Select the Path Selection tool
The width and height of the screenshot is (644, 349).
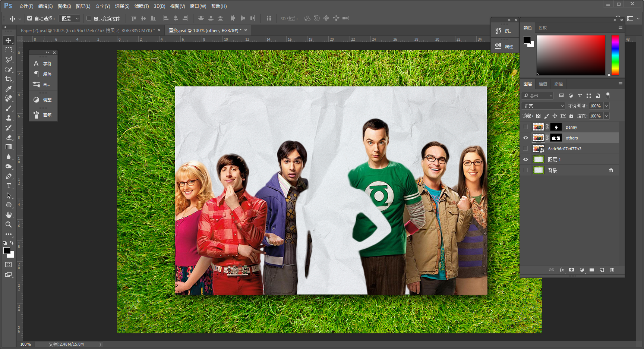tap(9, 195)
